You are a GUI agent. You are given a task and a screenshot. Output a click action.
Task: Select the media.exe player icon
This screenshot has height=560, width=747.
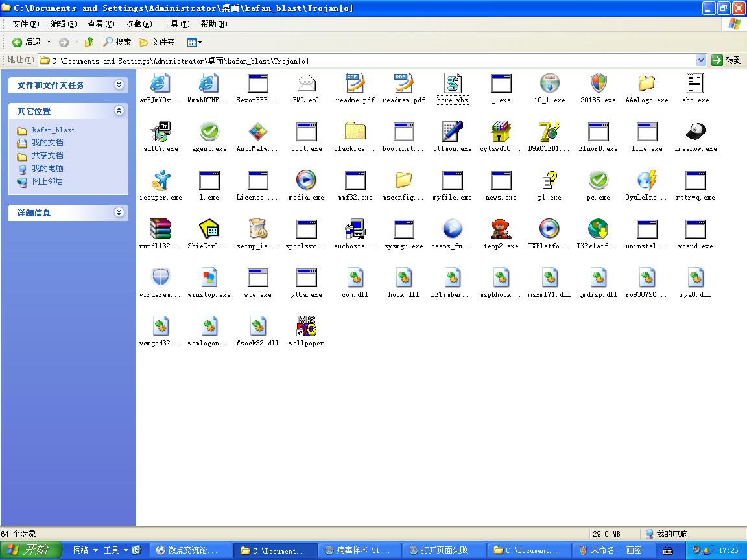[306, 180]
